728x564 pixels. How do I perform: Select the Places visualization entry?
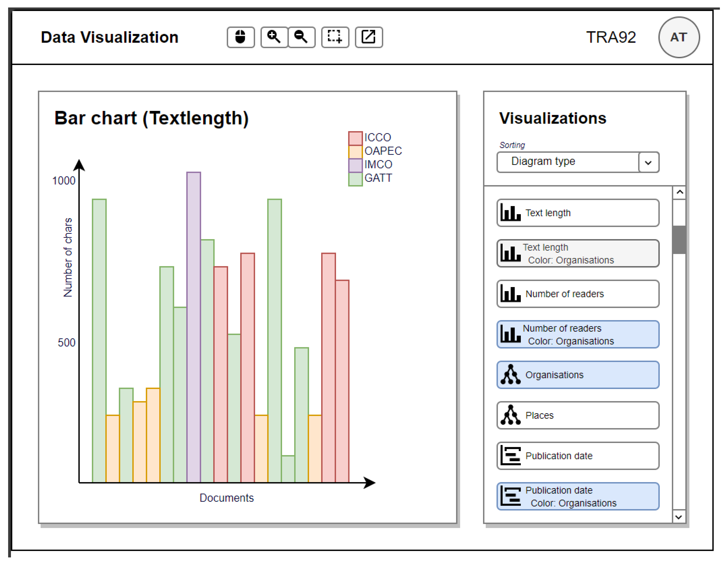tap(577, 415)
